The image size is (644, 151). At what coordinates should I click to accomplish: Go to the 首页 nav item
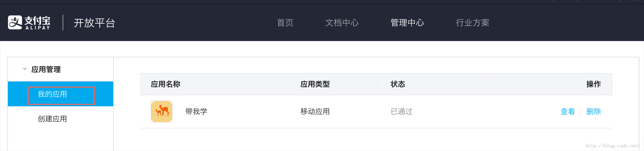coord(285,23)
